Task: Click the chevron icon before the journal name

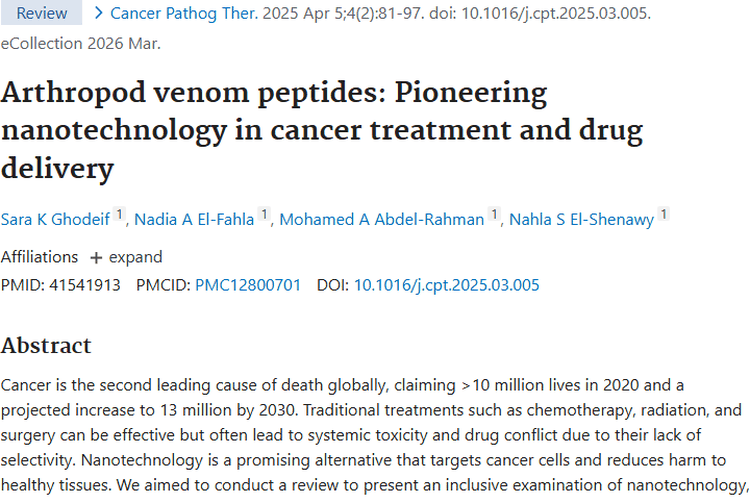Action: point(99,14)
